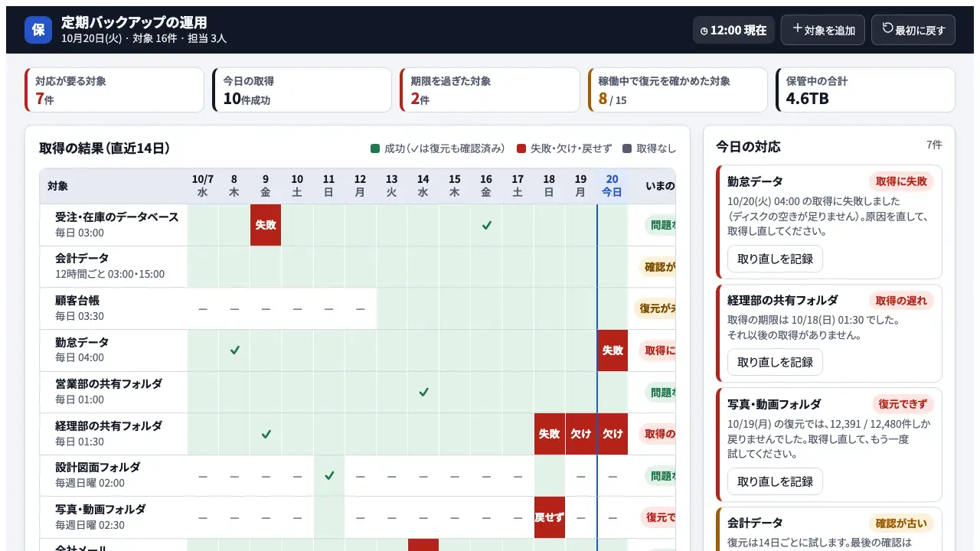Select the 会計データ row label in the table
The width and height of the screenshot is (980, 551).
[x=82, y=259]
